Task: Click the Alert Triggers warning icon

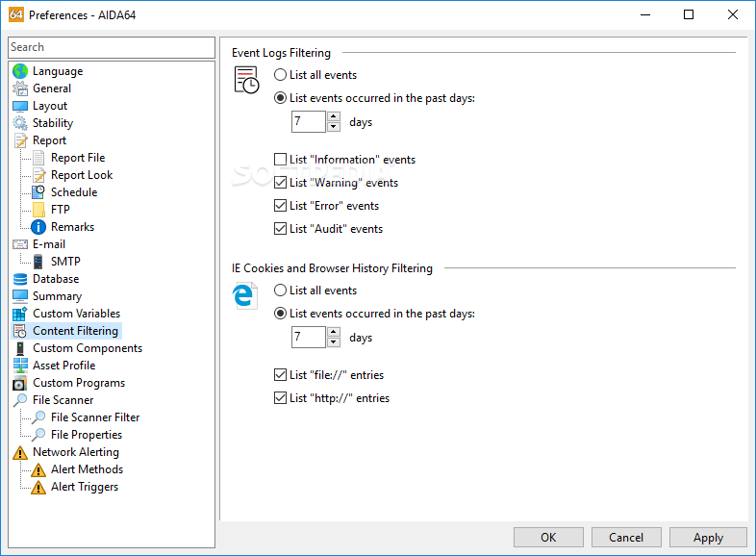Action: click(38, 487)
